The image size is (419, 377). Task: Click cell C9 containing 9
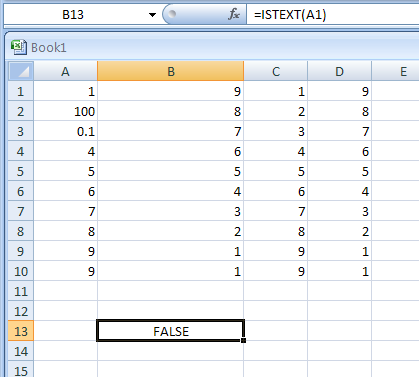click(x=276, y=251)
